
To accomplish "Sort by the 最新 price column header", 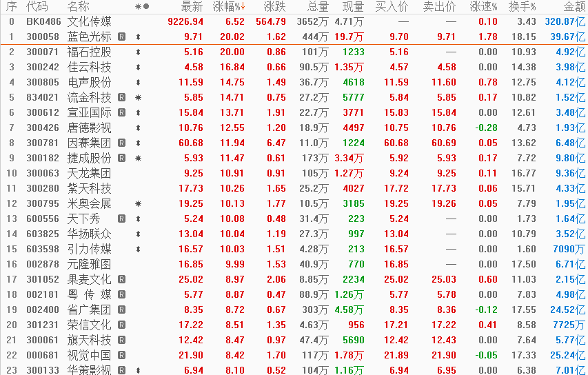I will [192, 6].
